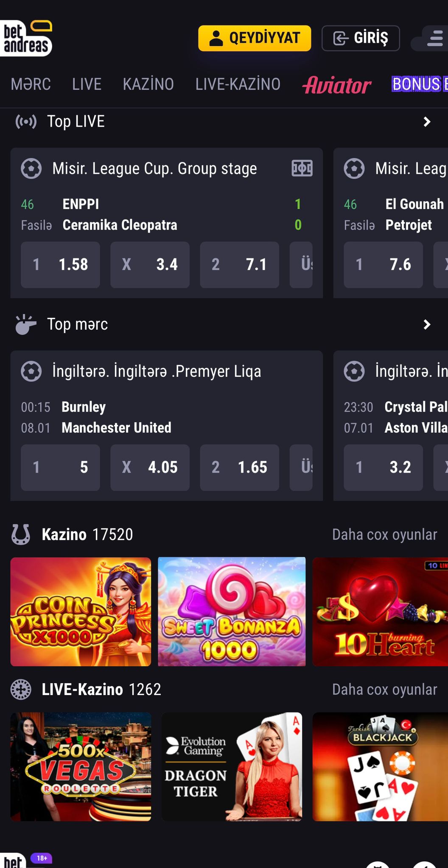Click the LIVE-Kazino roulette wheel icon

[21, 689]
